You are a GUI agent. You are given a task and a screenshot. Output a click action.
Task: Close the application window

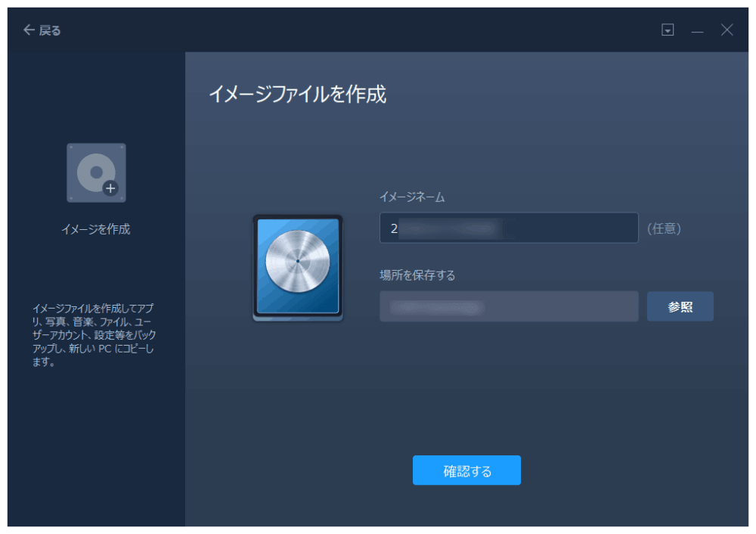[x=727, y=29]
